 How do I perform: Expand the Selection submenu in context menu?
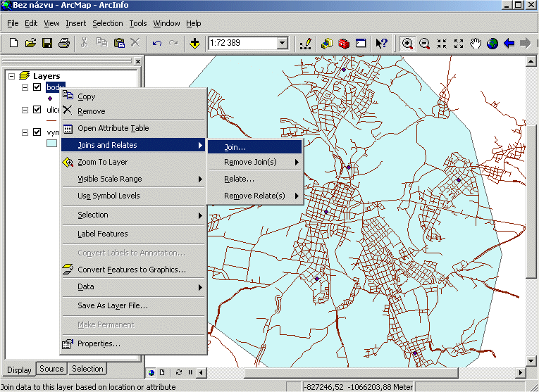[x=134, y=215]
